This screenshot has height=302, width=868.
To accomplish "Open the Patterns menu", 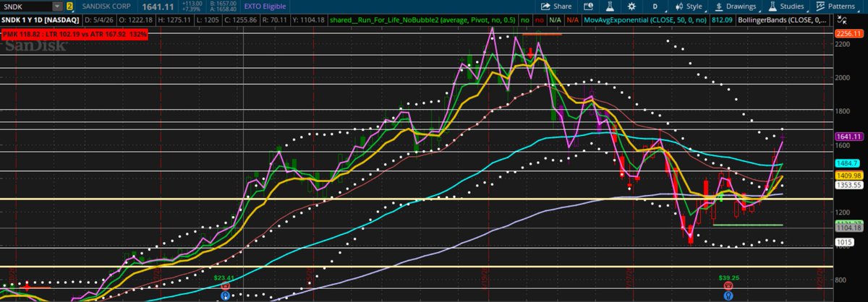I will pyautogui.click(x=838, y=7).
